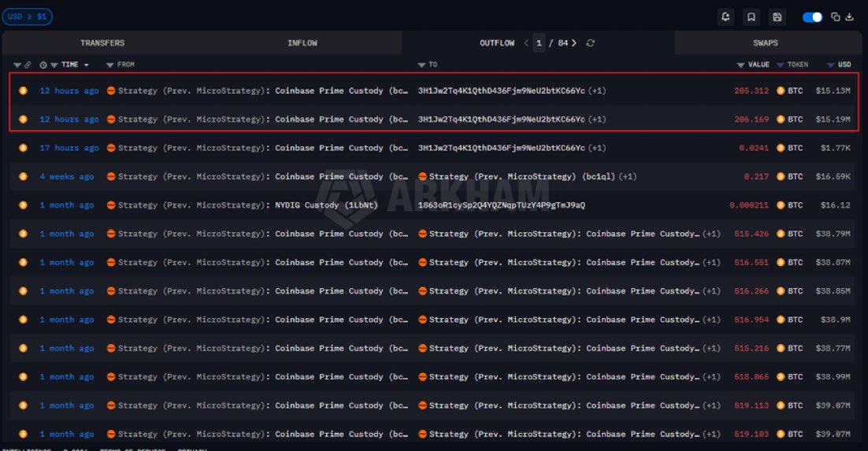868x451 pixels.
Task: Click FROM entity in the 516.551 row
Action: point(262,262)
